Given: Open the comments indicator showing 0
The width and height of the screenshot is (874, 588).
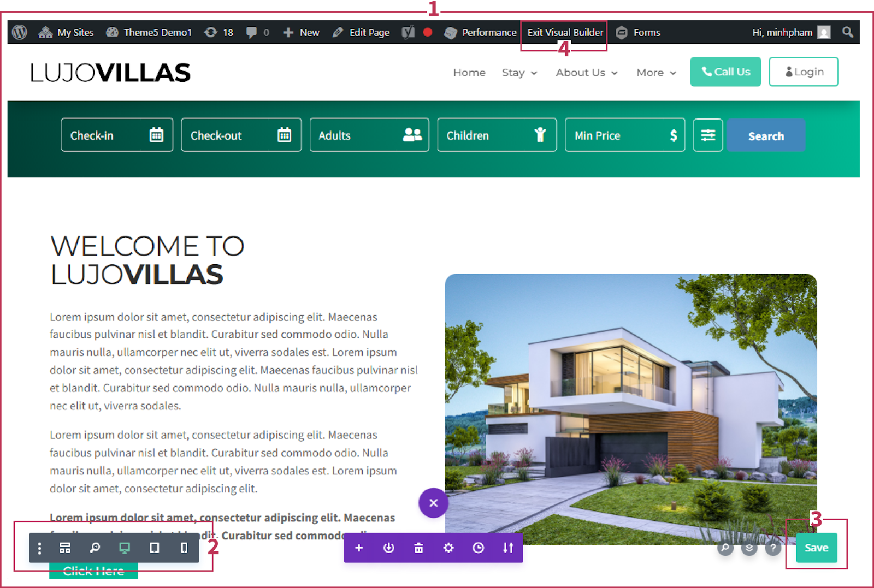Looking at the screenshot, I should (x=257, y=32).
